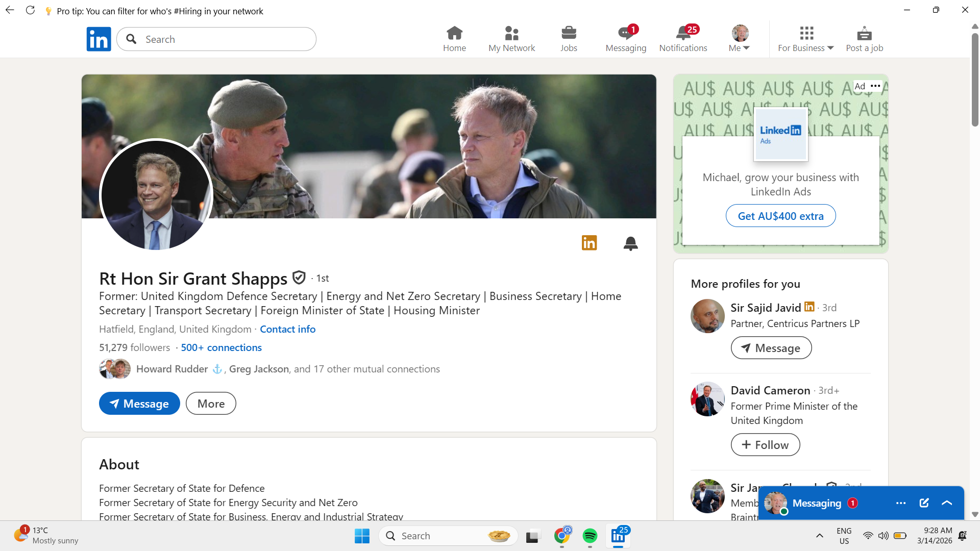The width and height of the screenshot is (980, 551).
Task: Open the Home feed icon
Action: click(454, 39)
